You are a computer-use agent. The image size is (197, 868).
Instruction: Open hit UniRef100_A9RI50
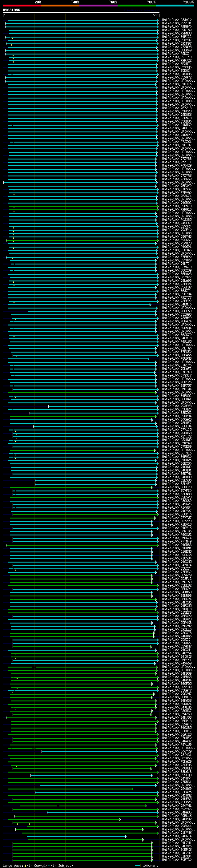coord(176,30)
